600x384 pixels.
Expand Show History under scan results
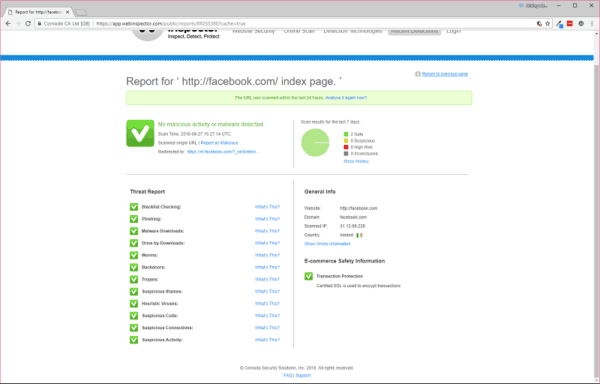[356, 161]
